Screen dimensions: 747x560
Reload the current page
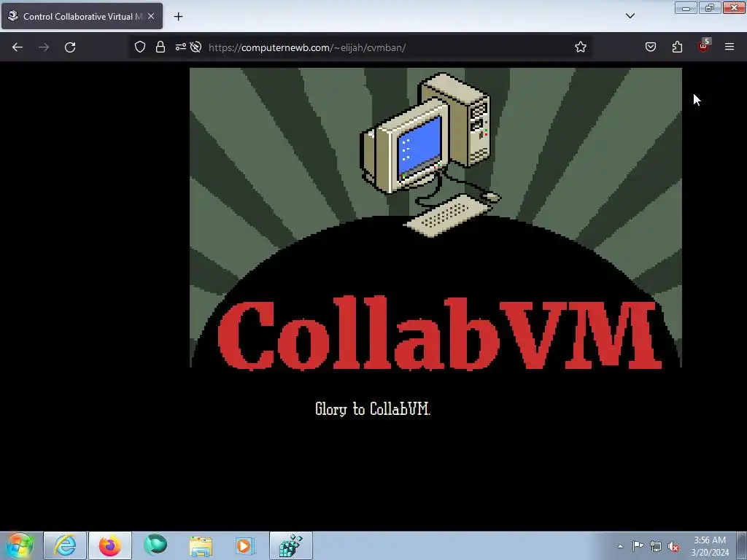coord(70,47)
